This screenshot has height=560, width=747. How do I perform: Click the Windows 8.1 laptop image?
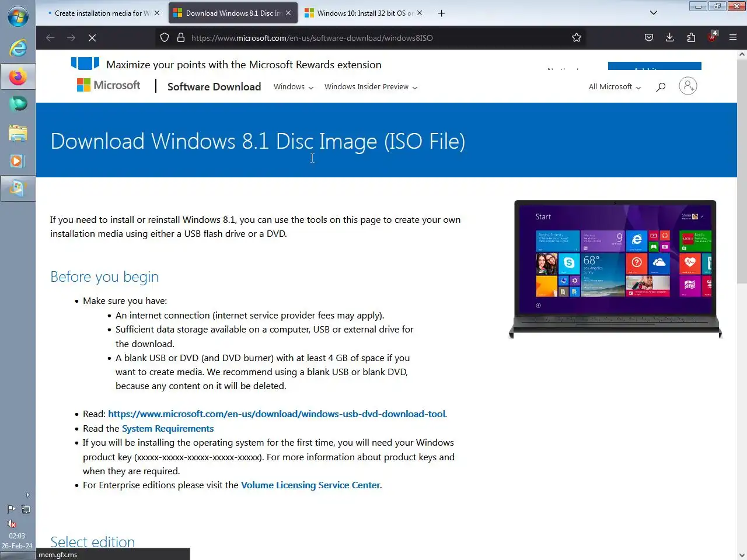point(616,269)
